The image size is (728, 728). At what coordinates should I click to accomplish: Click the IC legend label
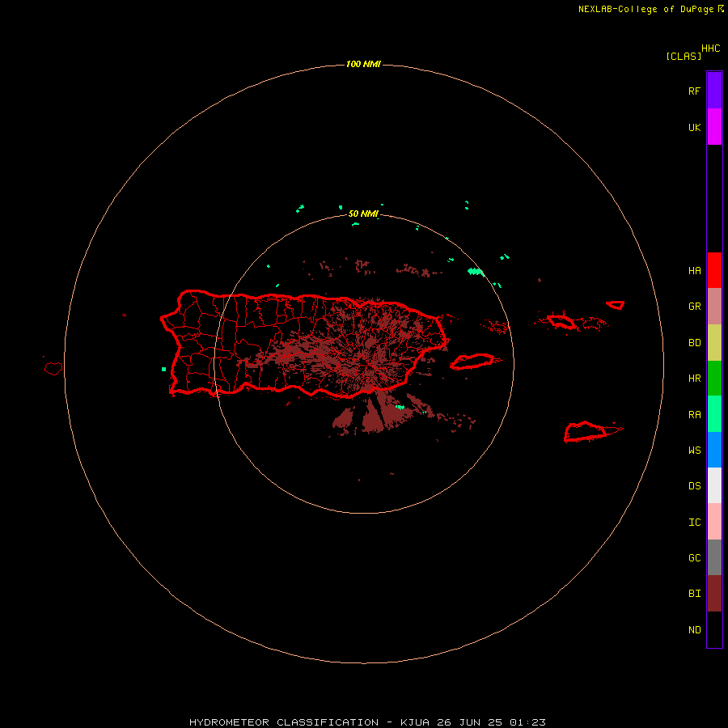695,523
